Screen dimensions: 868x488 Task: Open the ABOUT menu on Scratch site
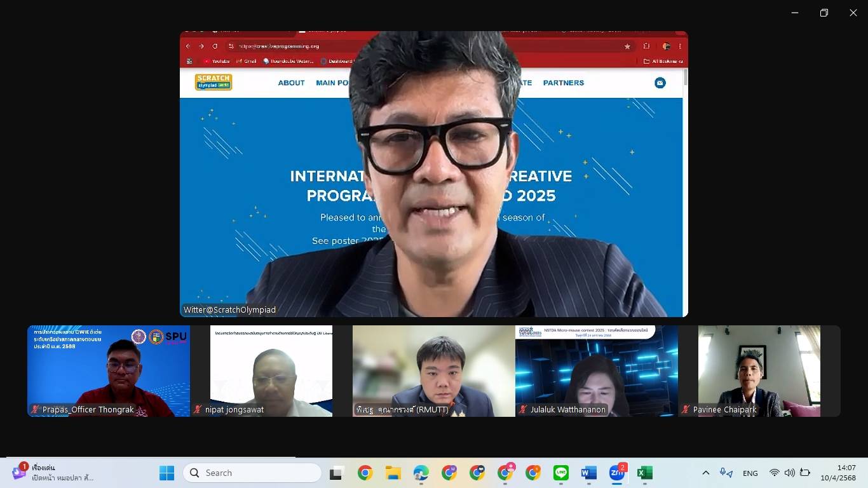pos(291,83)
